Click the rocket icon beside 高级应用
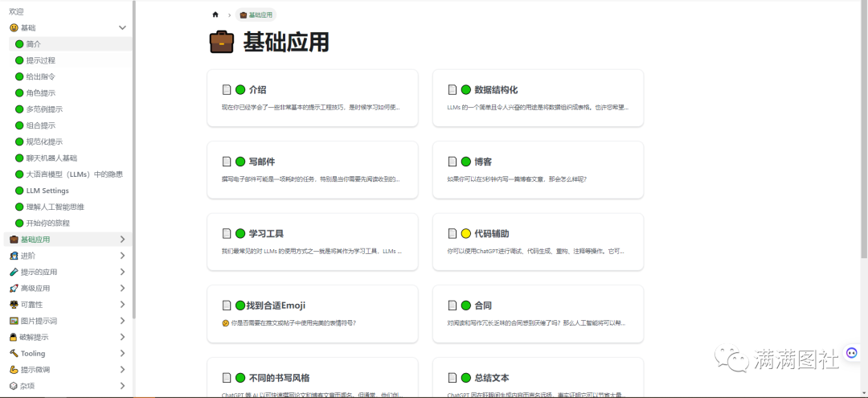 point(14,288)
